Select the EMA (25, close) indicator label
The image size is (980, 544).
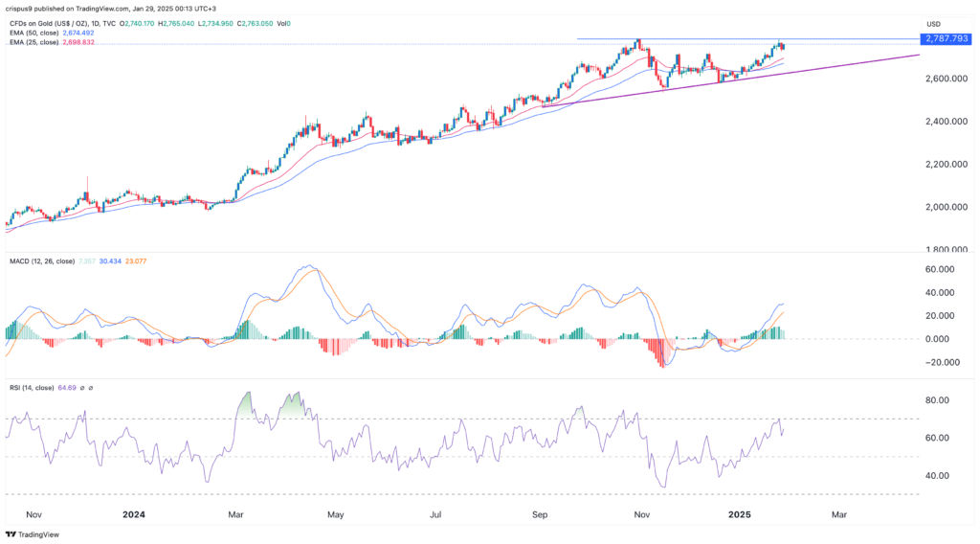click(x=33, y=43)
